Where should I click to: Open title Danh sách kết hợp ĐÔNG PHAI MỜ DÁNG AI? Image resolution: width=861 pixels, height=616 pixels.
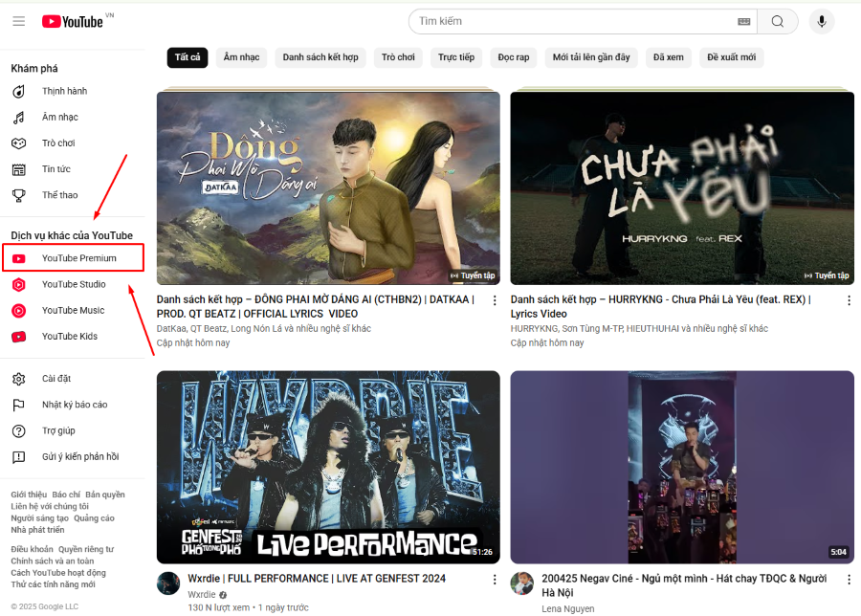point(315,307)
